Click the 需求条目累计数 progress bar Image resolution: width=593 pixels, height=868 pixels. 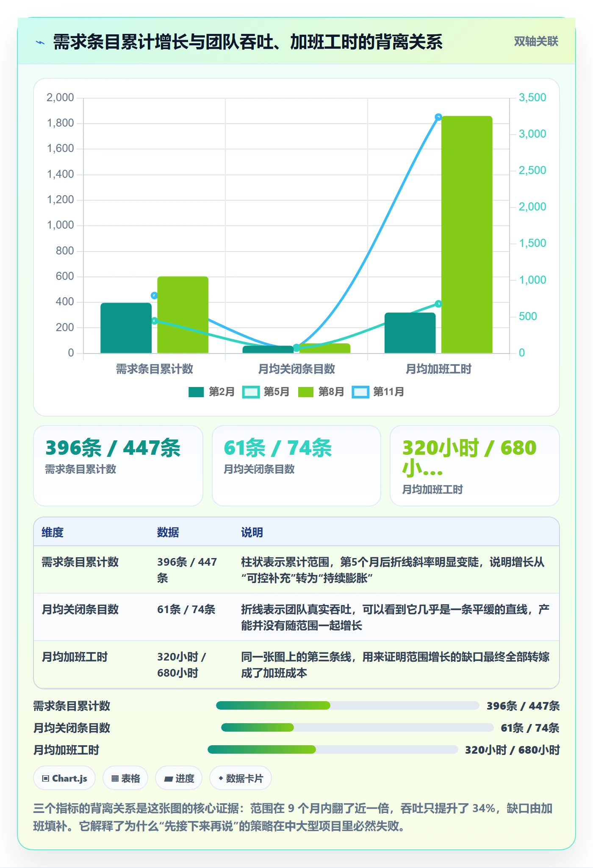347,705
